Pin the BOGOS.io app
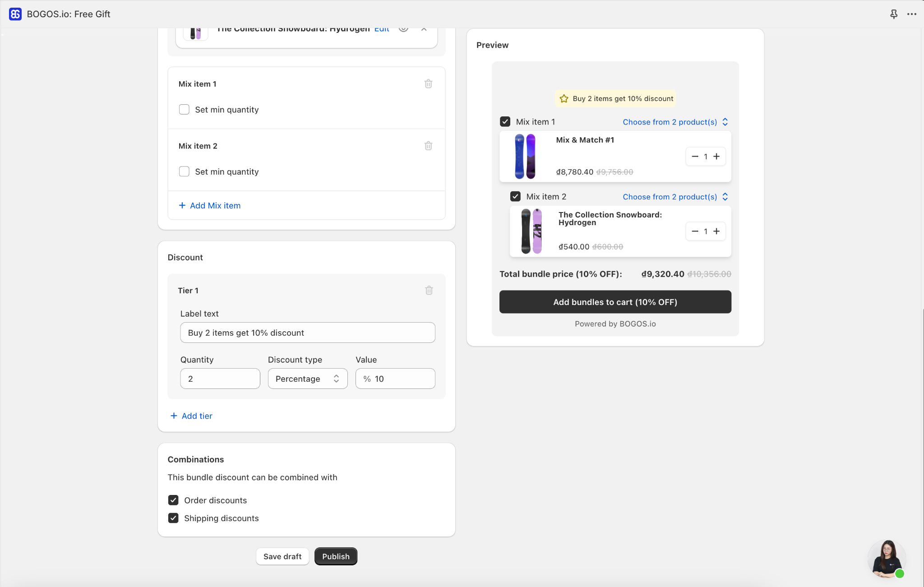This screenshot has width=924, height=587. [893, 14]
